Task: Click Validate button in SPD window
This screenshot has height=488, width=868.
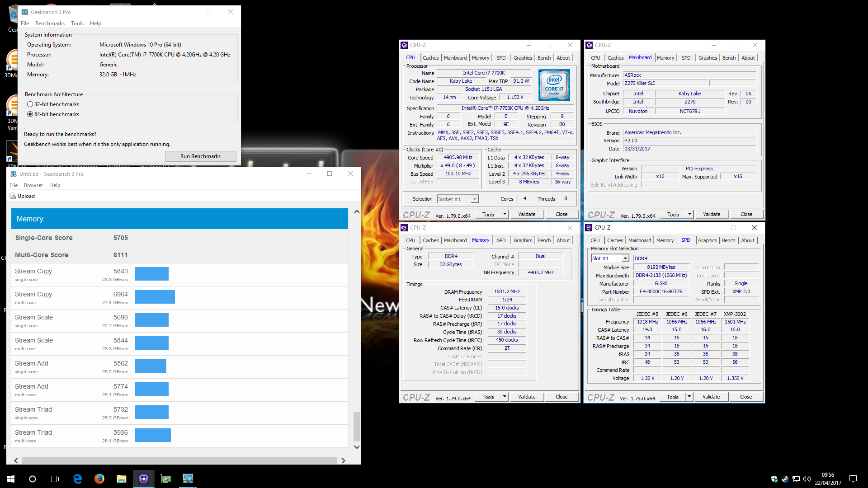Action: point(711,397)
